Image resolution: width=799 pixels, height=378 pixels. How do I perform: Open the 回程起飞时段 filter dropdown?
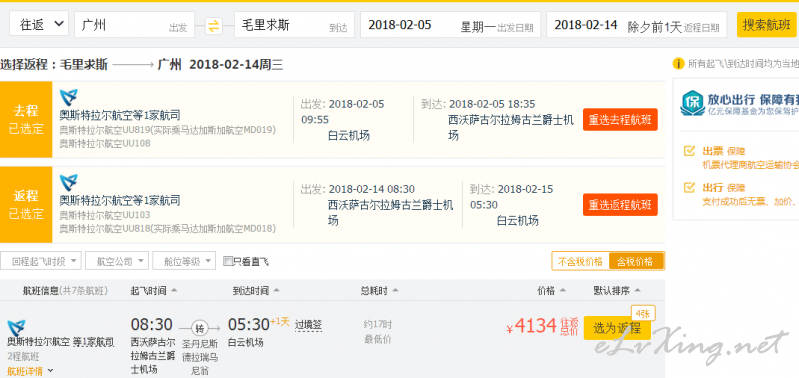coord(41,261)
